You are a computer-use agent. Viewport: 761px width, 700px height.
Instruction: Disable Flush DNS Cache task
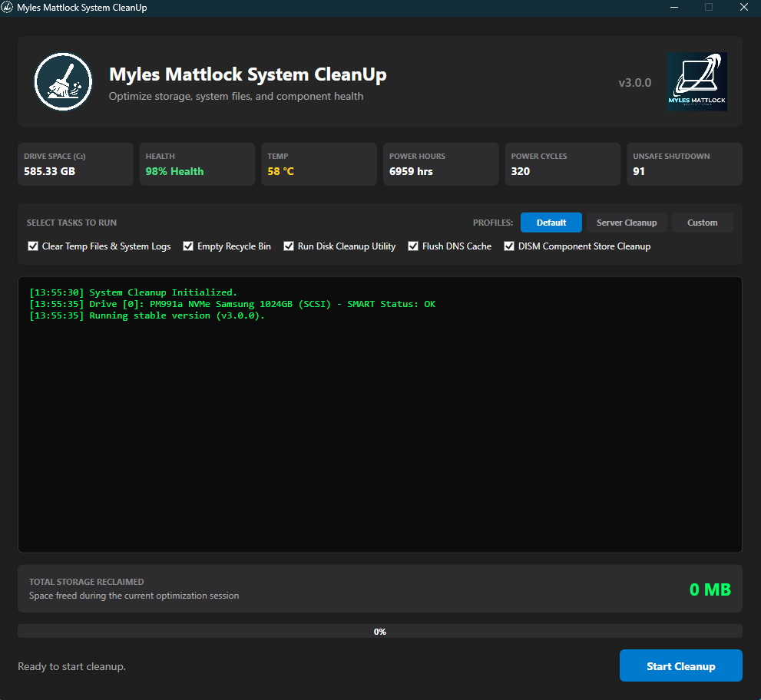[x=413, y=246]
